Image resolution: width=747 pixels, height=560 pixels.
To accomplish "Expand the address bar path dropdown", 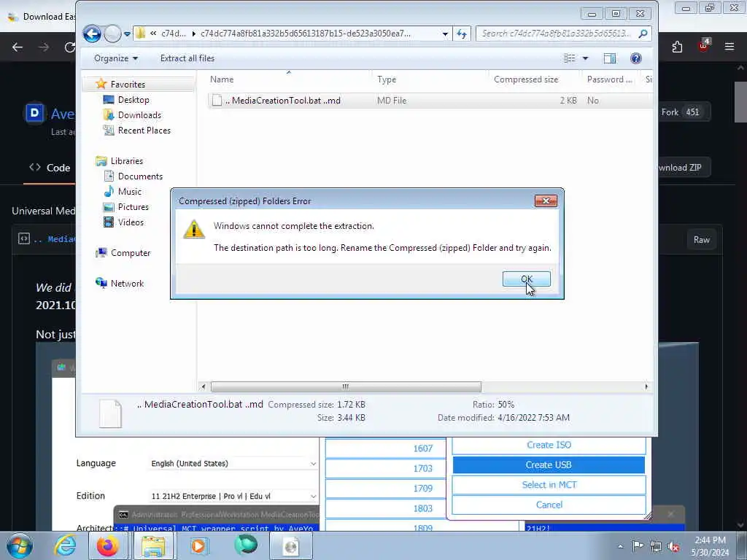I will 445,34.
